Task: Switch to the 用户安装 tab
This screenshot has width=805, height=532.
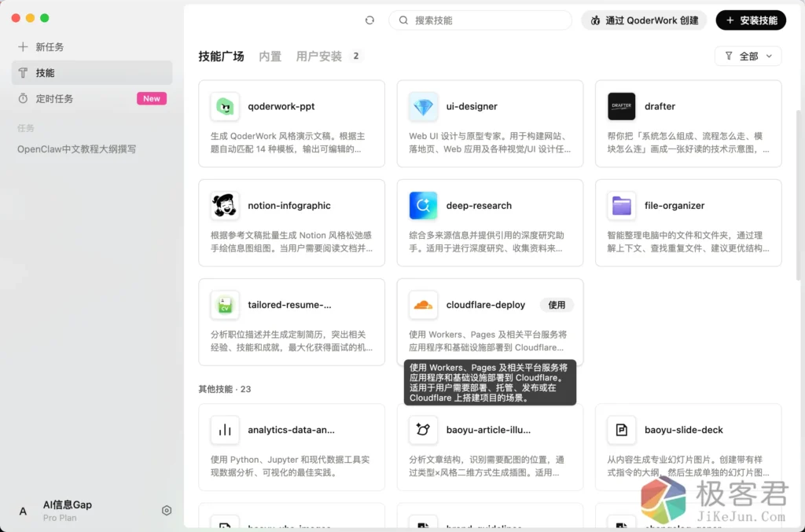Action: tap(318, 57)
